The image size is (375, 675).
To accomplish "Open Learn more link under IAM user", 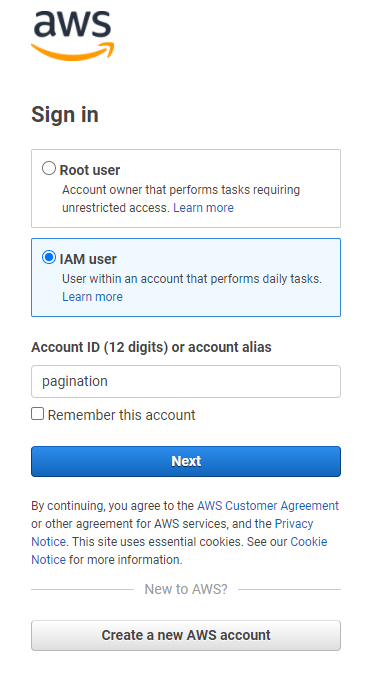I will point(92,297).
